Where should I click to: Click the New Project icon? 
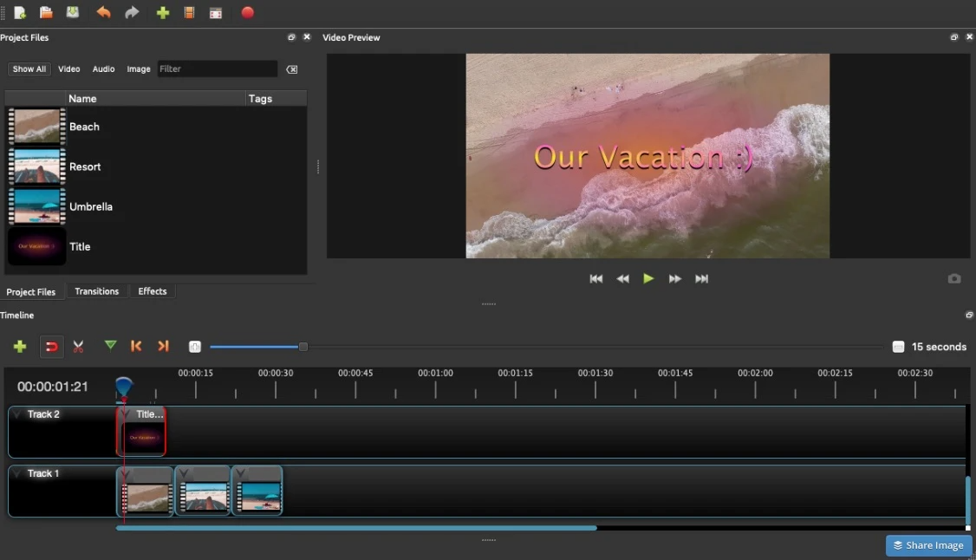20,13
